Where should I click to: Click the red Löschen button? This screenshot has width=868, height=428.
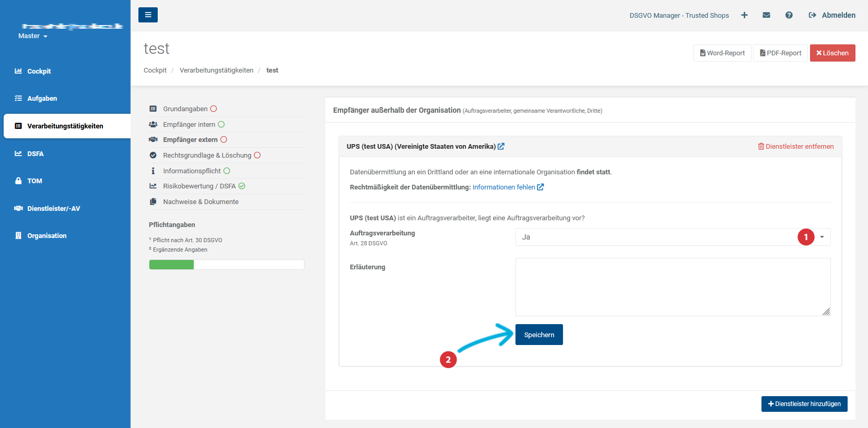832,53
